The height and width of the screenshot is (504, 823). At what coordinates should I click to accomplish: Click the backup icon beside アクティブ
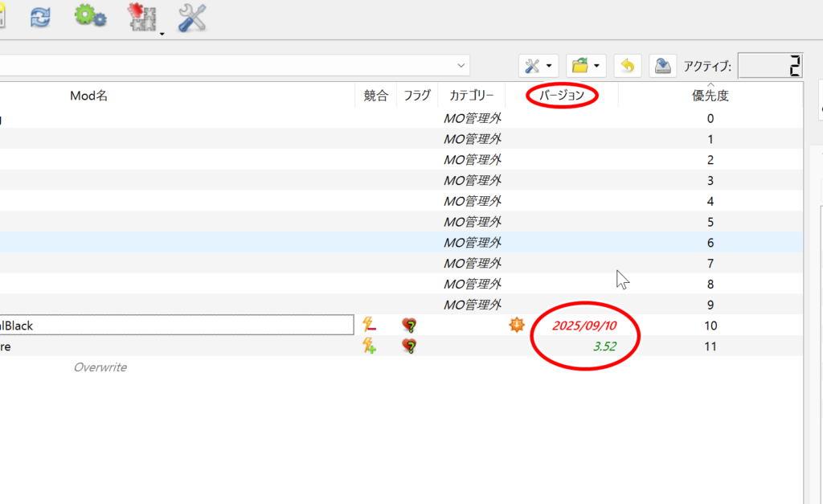coord(661,66)
